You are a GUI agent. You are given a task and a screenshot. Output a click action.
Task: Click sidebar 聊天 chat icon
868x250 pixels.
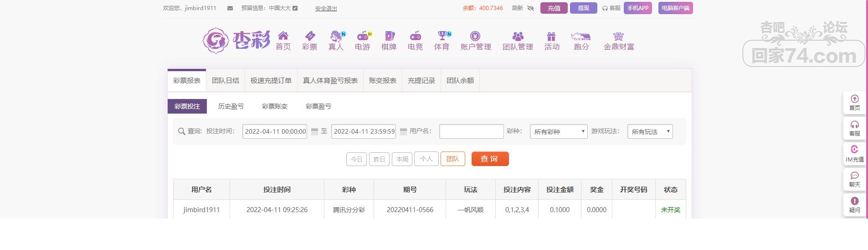tap(855, 176)
